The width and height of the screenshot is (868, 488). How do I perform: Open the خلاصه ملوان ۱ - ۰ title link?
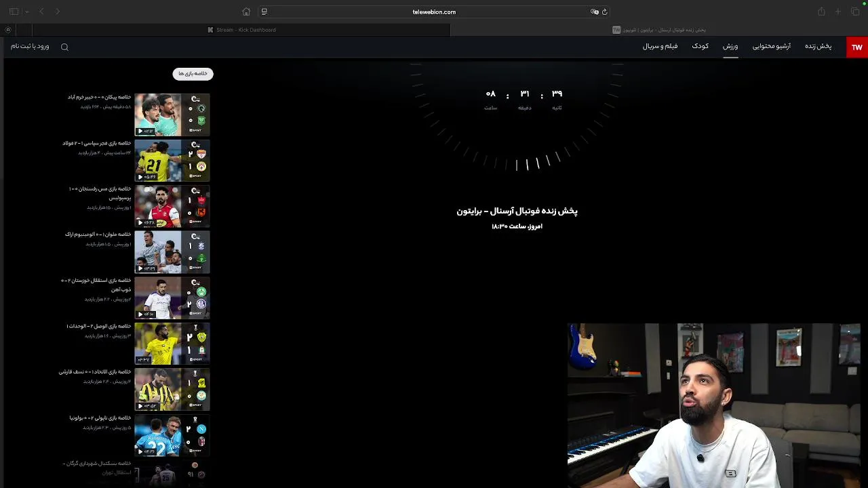[x=98, y=235]
